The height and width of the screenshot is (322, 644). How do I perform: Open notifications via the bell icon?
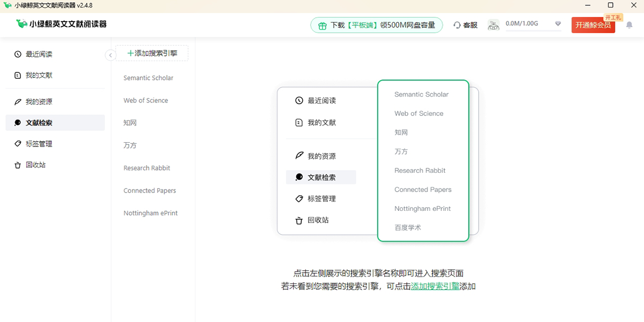coord(629,25)
